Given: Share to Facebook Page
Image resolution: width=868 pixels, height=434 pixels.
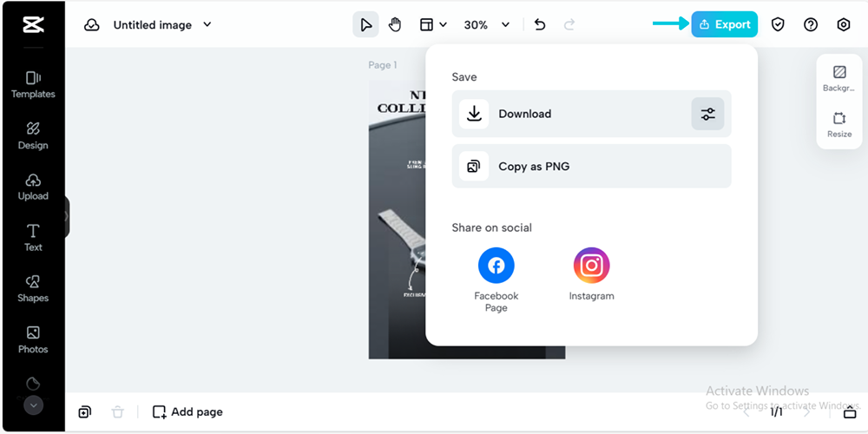Looking at the screenshot, I should coord(496,266).
